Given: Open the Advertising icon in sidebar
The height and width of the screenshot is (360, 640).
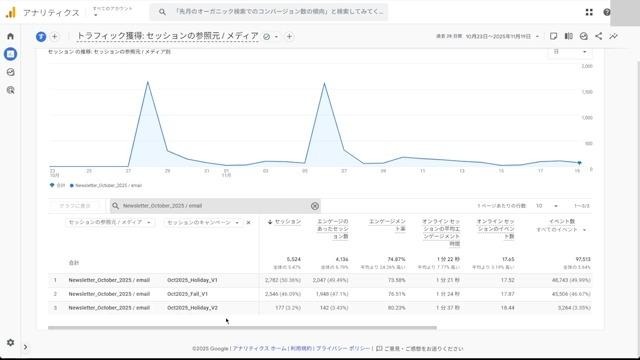Looking at the screenshot, I should [11, 90].
